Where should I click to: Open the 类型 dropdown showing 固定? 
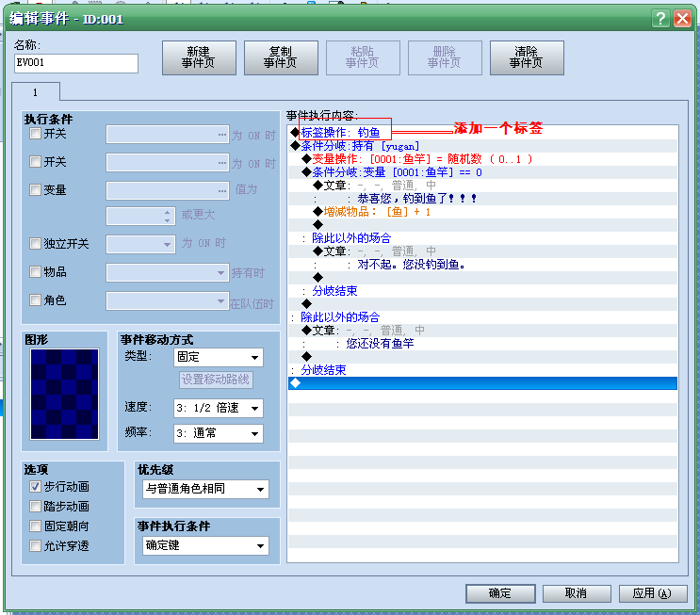[x=219, y=357]
